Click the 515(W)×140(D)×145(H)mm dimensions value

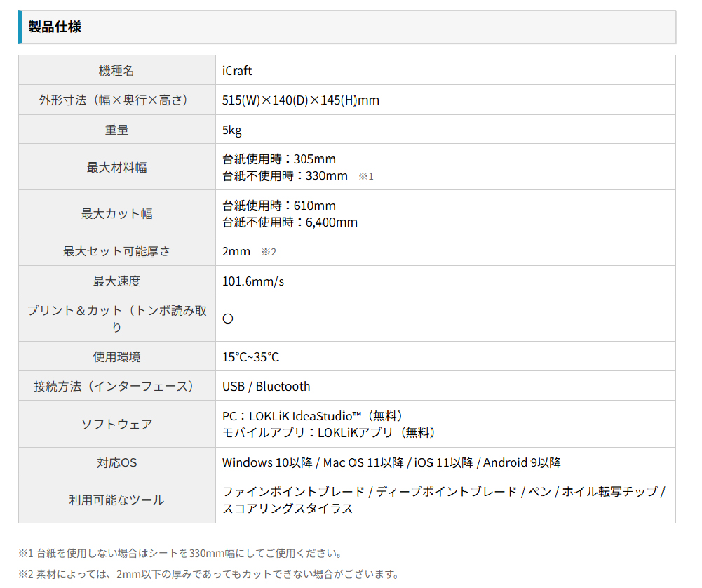300,100
